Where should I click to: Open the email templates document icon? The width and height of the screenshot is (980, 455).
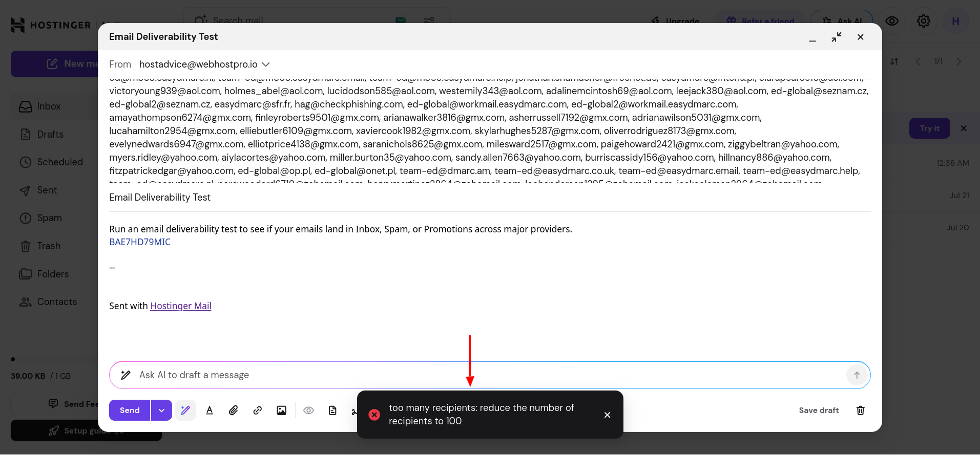[x=332, y=410]
